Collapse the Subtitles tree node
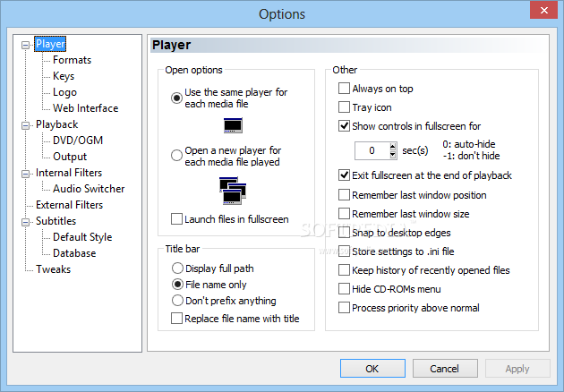Image resolution: width=564 pixels, height=392 pixels. point(25,222)
